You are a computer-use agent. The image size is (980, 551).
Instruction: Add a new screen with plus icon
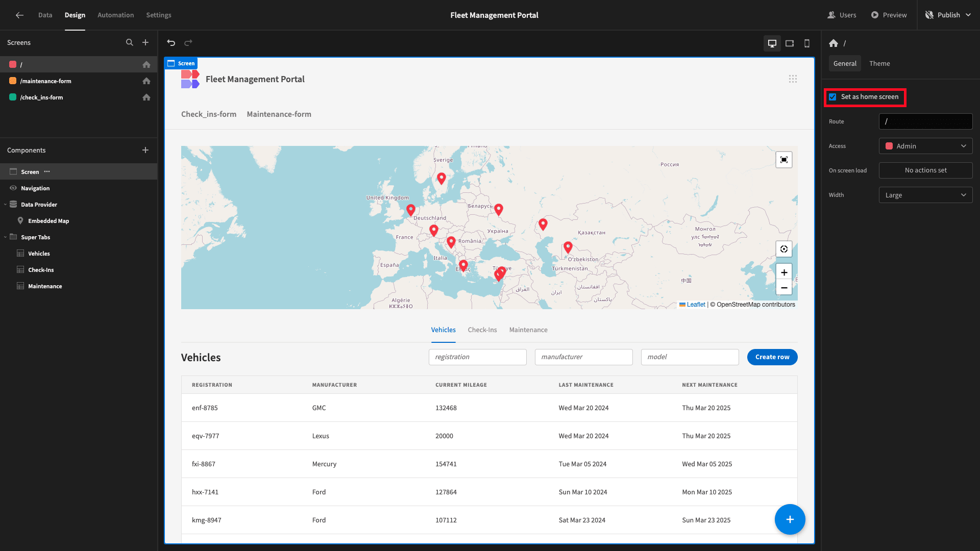pyautogui.click(x=145, y=42)
